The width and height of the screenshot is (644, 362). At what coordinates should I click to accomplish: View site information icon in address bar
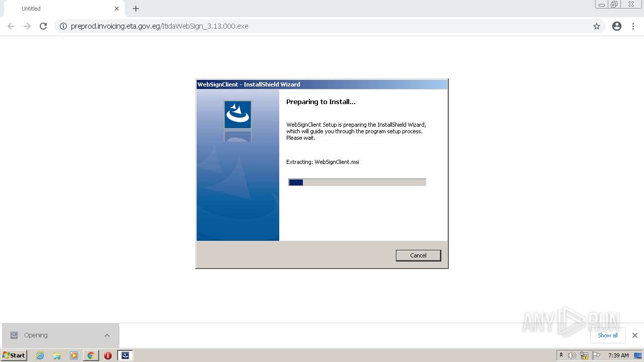[x=63, y=26]
